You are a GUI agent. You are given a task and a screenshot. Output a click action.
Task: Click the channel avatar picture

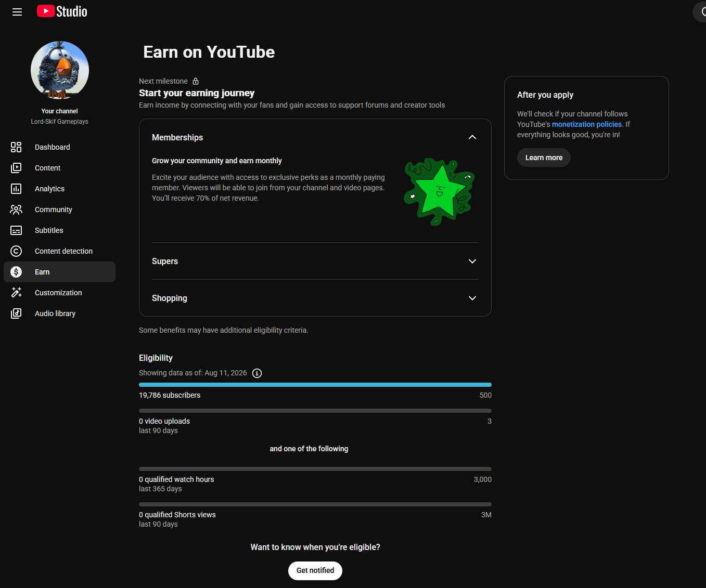[x=60, y=70]
